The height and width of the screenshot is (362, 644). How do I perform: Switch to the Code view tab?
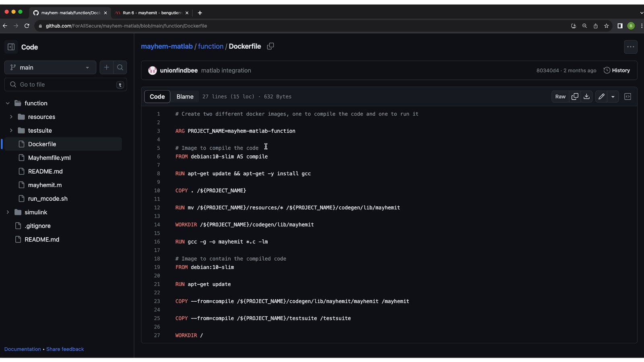point(157,97)
